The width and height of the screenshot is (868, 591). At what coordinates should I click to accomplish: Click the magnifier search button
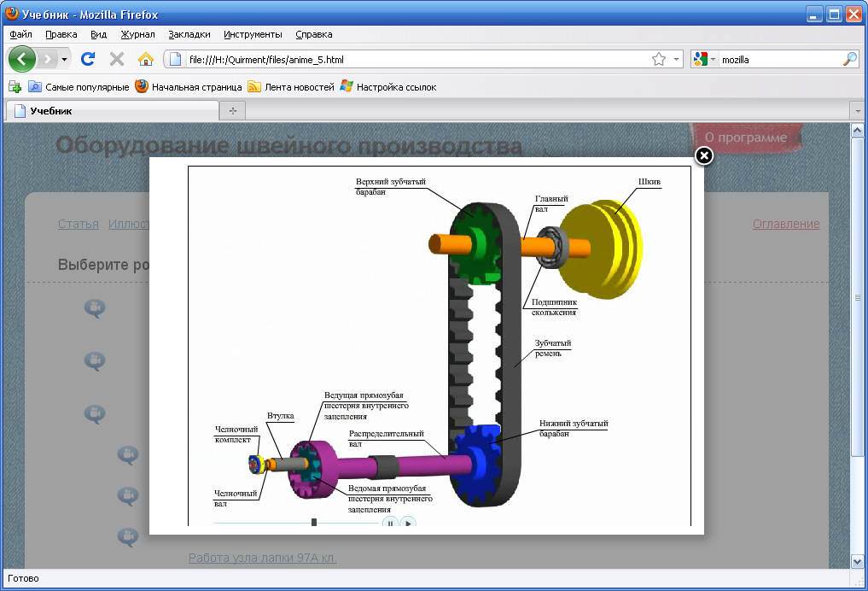tap(850, 59)
